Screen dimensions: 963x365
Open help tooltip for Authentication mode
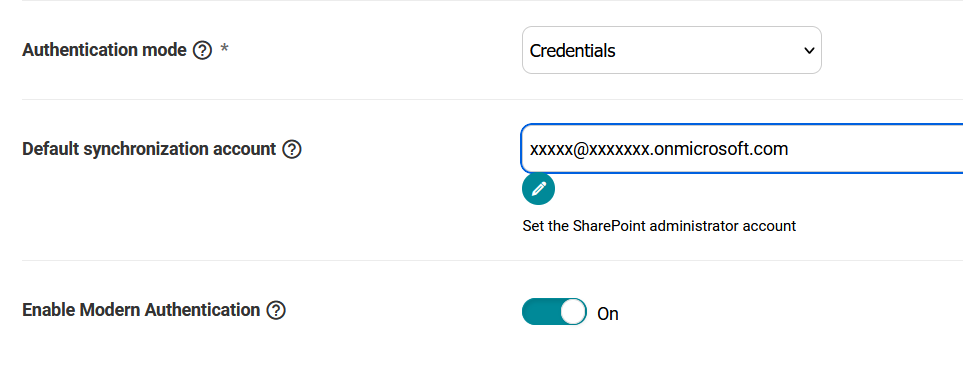click(x=202, y=50)
